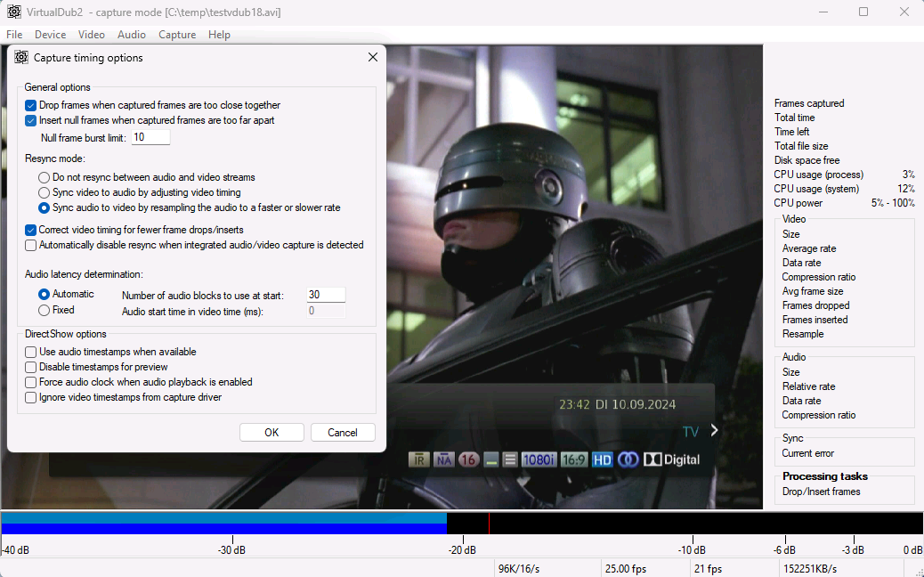The height and width of the screenshot is (577, 924).
Task: Click the NA indicator icon on overlay
Action: 443,459
